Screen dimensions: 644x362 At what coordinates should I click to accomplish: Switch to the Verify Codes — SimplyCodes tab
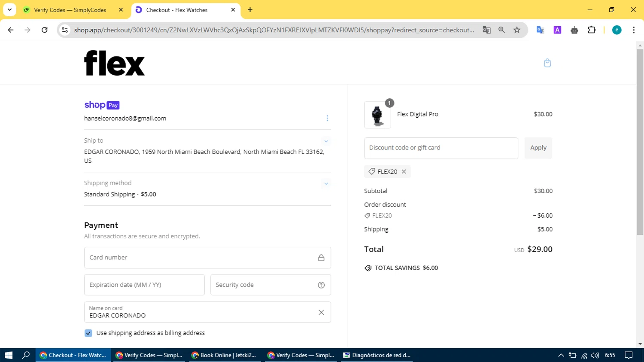point(70,10)
